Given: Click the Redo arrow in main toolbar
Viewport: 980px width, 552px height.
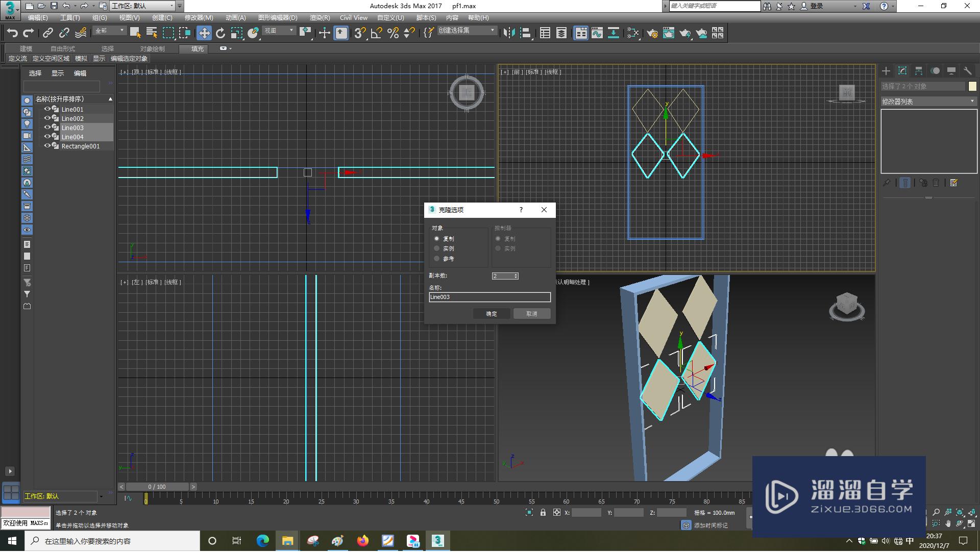Looking at the screenshot, I should point(29,33).
